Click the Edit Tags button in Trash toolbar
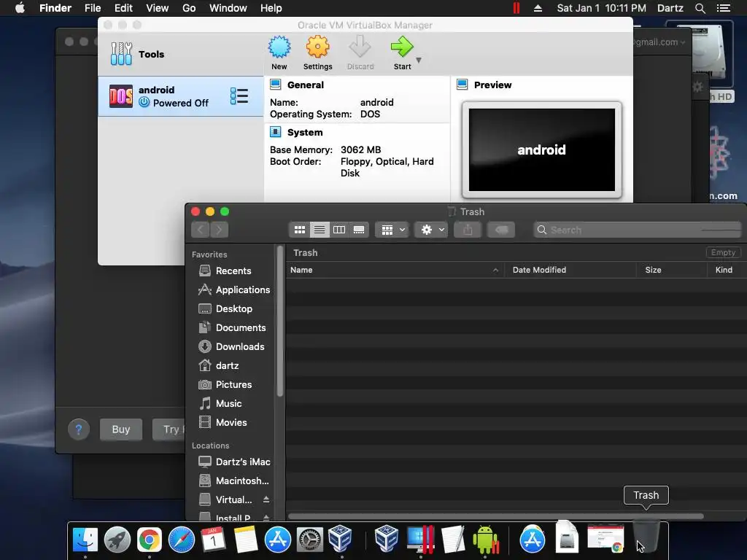 [501, 230]
